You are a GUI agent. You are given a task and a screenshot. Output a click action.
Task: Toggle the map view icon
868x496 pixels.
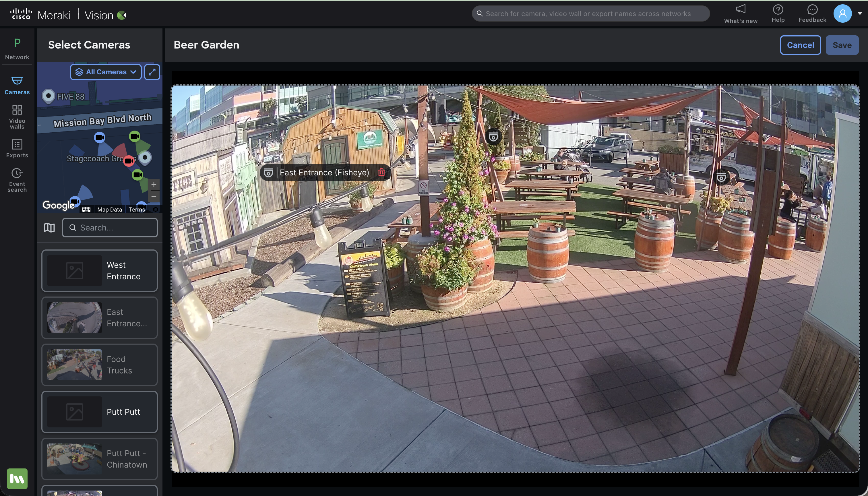tap(49, 228)
